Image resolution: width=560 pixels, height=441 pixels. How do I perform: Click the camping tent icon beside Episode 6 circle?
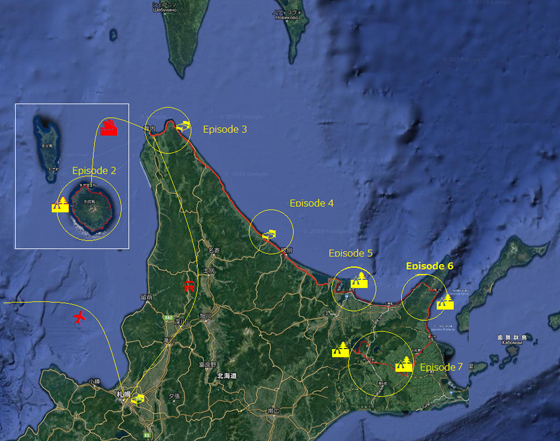tap(445, 302)
